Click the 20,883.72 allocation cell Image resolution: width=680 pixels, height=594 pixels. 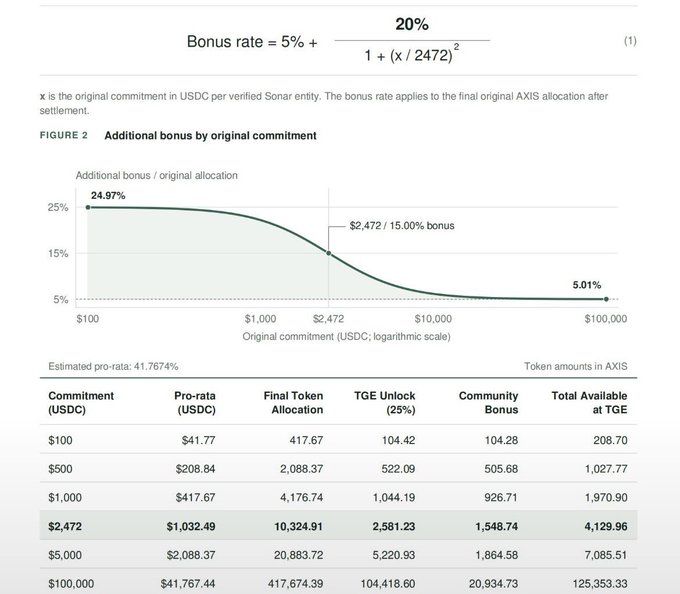click(298, 555)
